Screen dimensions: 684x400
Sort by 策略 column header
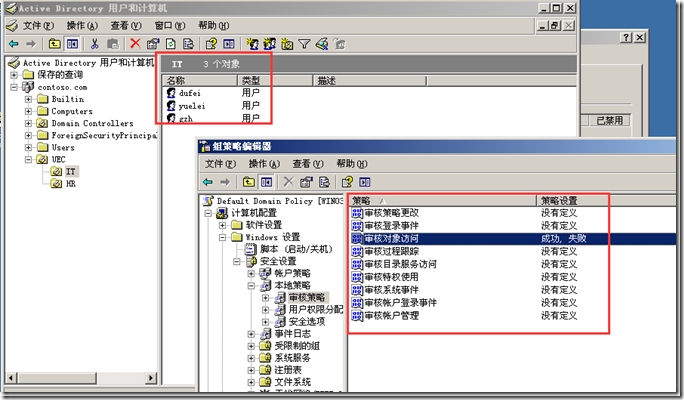point(443,201)
